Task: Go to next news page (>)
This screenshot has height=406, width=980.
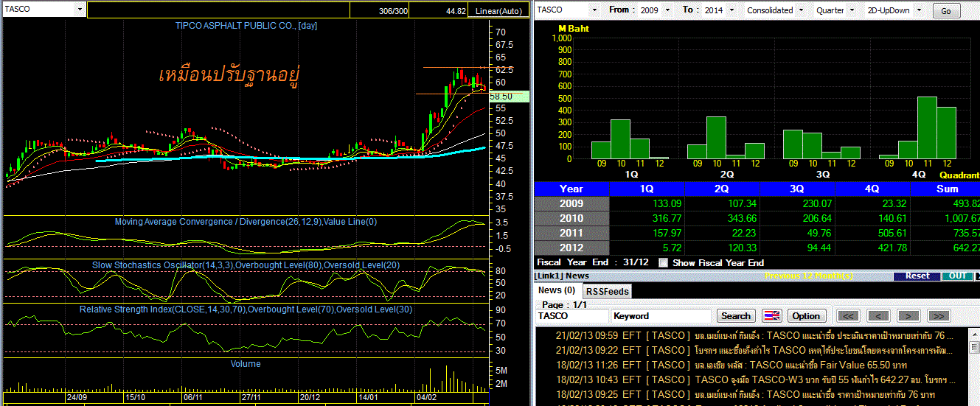Action: click(x=908, y=315)
